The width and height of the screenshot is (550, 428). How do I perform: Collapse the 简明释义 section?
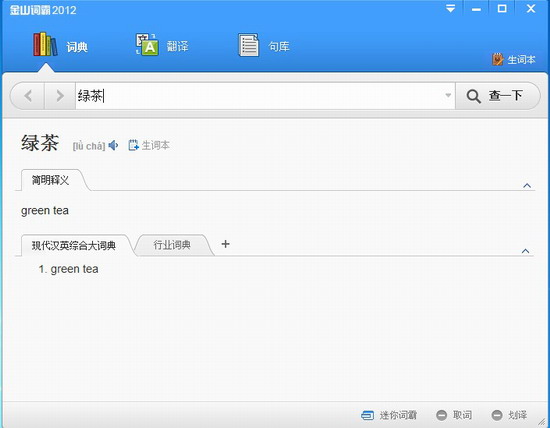pos(527,185)
